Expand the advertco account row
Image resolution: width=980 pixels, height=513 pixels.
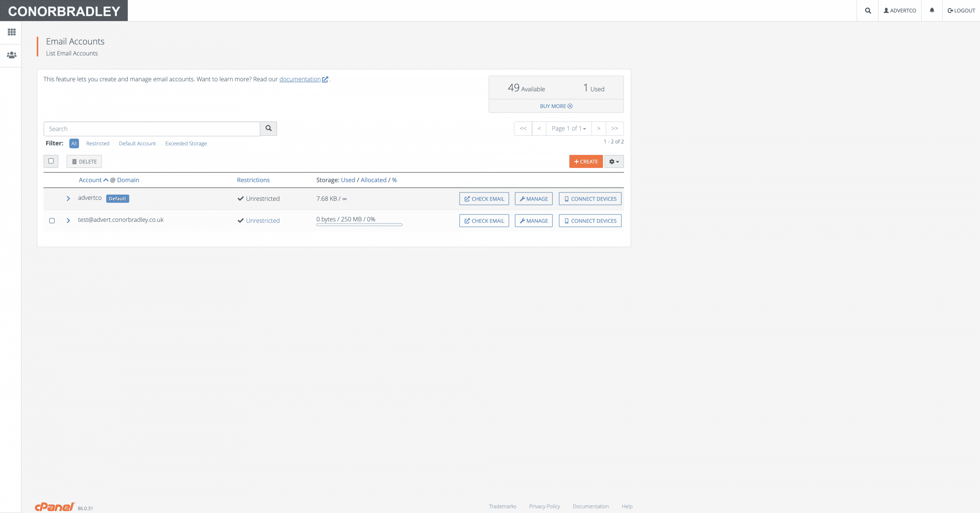(68, 199)
